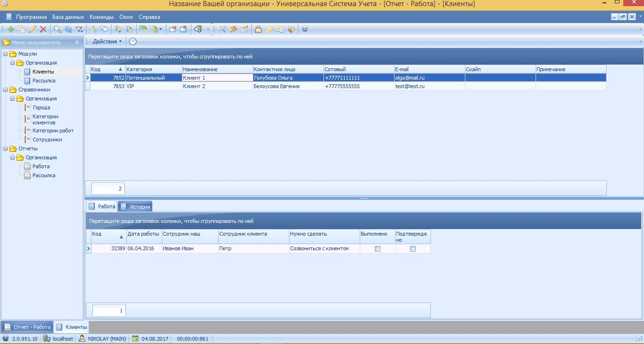Collapse all tree nodes from the toolbar
The image size is (644, 344).
[x=129, y=29]
